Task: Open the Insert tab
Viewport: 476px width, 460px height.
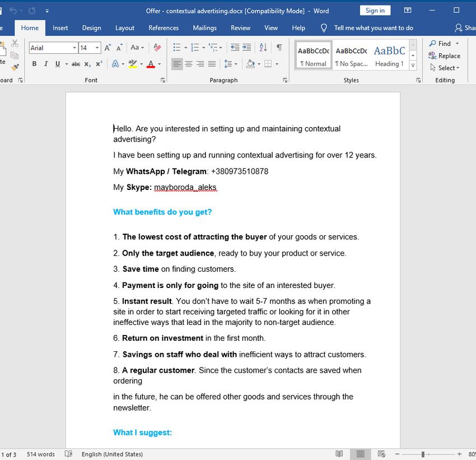Action: tap(60, 28)
